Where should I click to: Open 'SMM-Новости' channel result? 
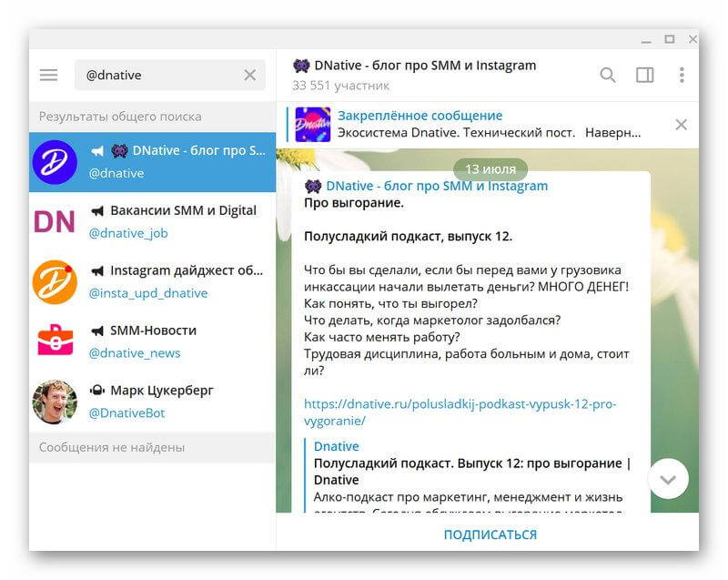152,341
